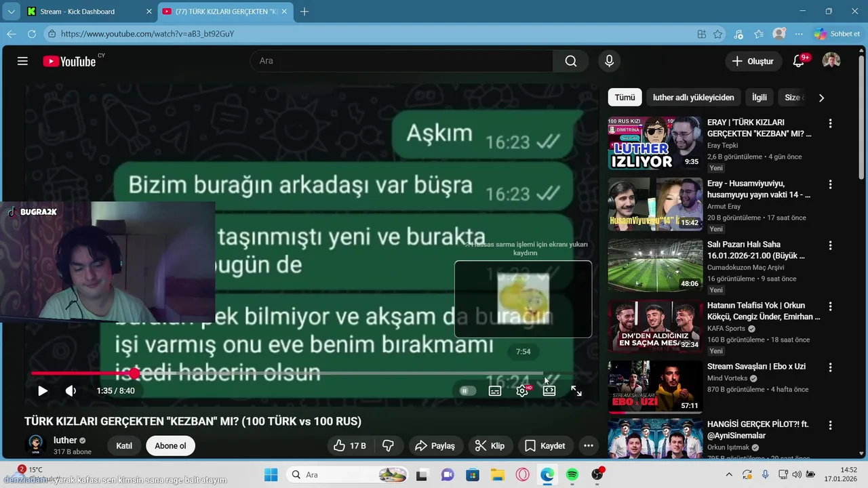Open the Edge favorites list icon
The height and width of the screenshot is (488, 868).
click(x=759, y=34)
